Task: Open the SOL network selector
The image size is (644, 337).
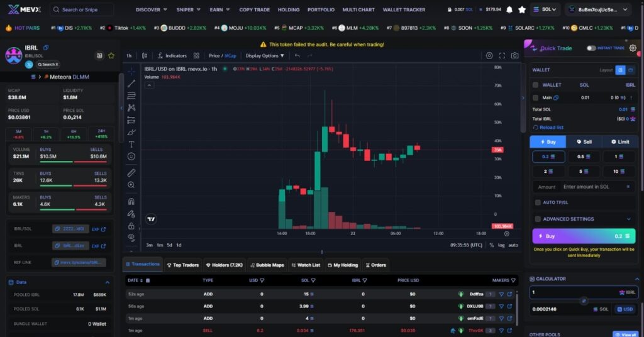Action: coord(545,9)
